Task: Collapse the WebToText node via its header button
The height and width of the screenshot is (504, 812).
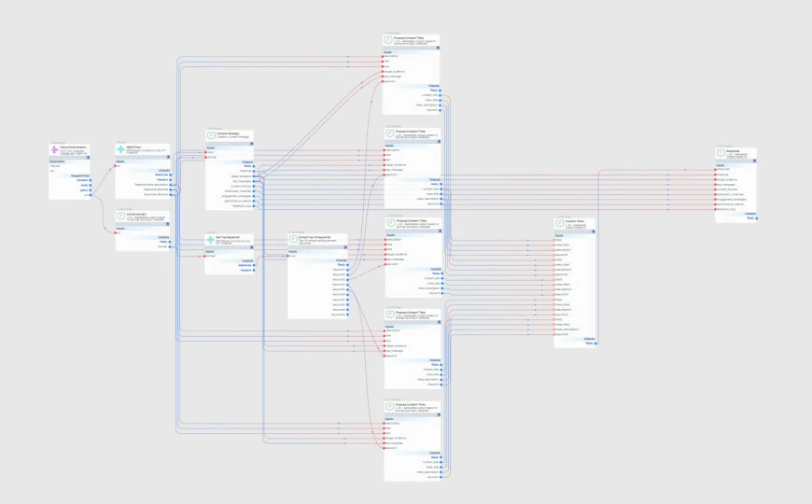Action: point(168,157)
